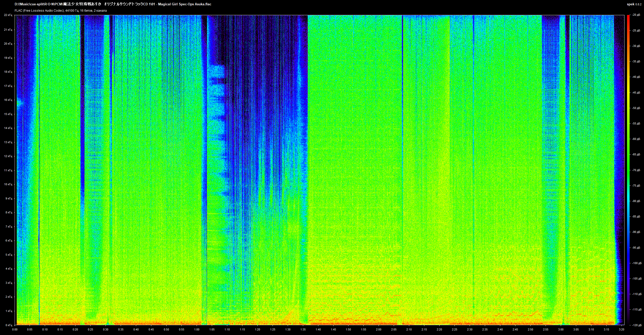644x335 pixels.
Task: Select the "12 кГц" axis label
Action: (x=8, y=156)
